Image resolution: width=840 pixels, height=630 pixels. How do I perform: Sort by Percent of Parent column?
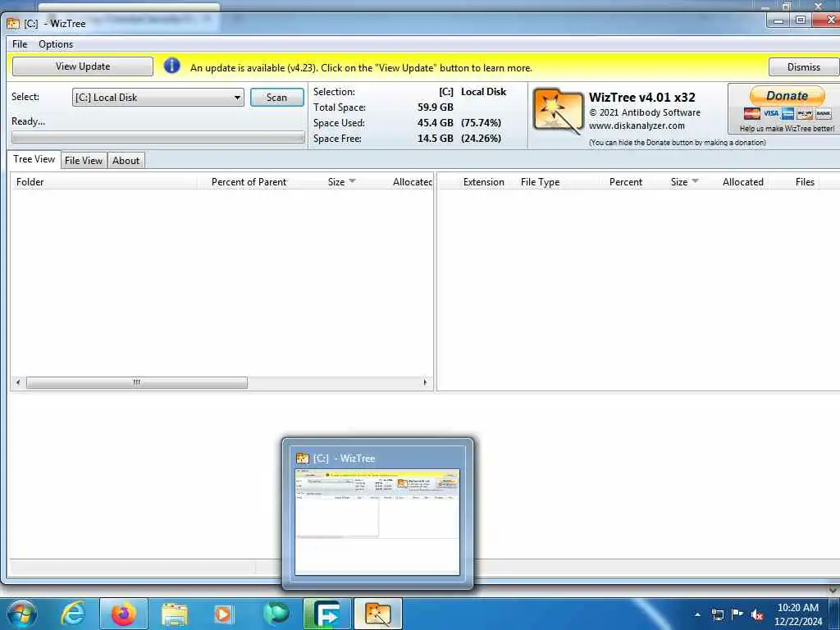tap(249, 181)
